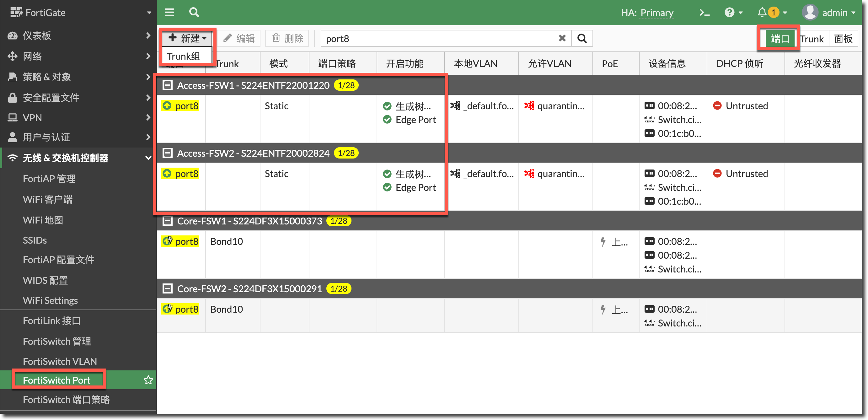Click the top bar search magnifier icon
Viewport: 868px width, 420px height.
194,13
